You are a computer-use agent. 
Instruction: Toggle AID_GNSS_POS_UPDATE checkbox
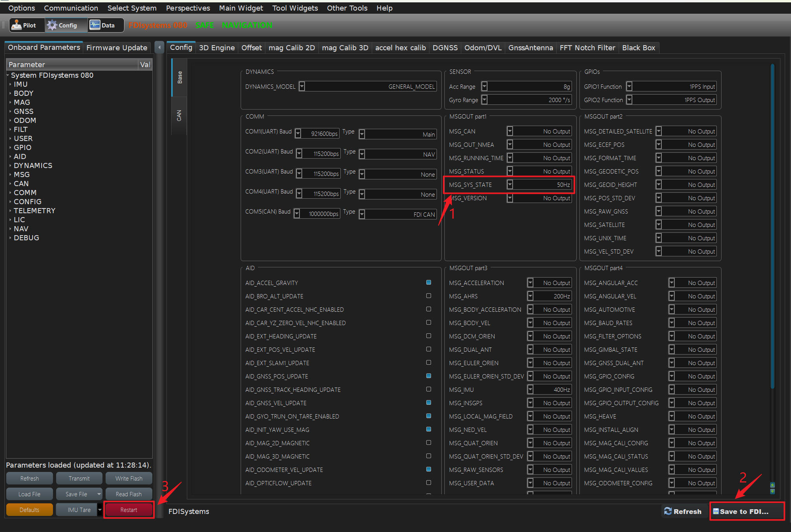(429, 376)
